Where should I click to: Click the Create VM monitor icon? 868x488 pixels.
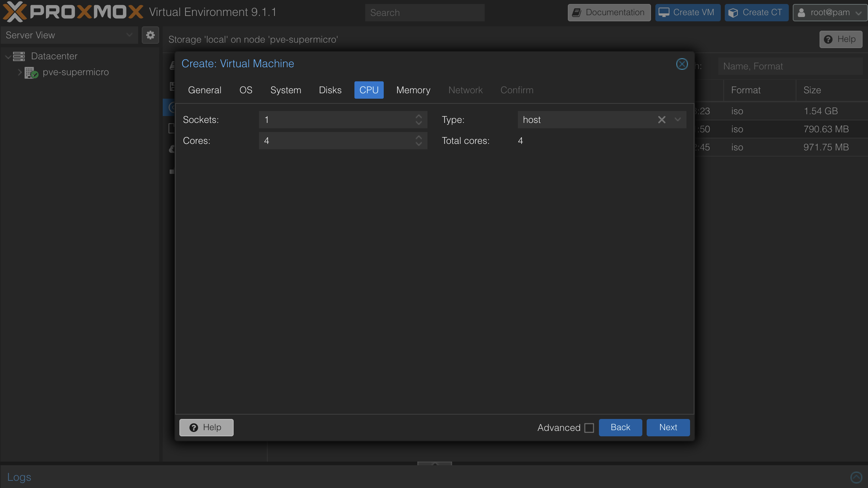[663, 12]
